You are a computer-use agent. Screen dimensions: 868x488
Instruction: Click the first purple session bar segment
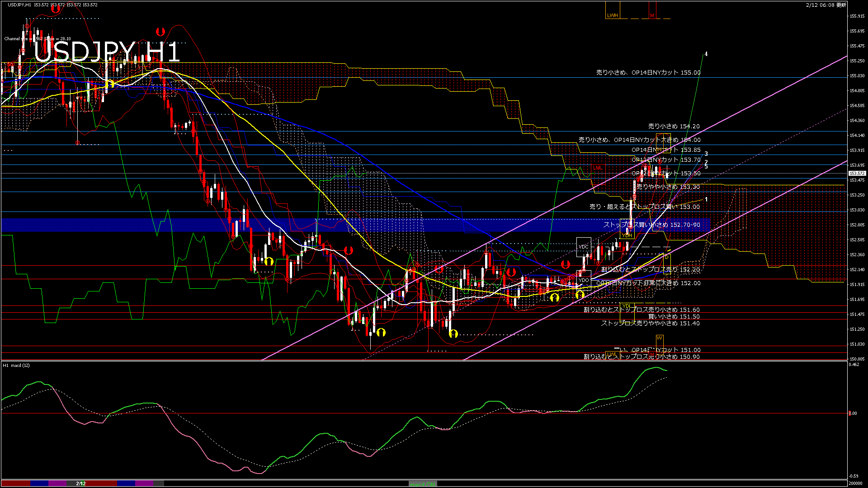(x=57, y=483)
